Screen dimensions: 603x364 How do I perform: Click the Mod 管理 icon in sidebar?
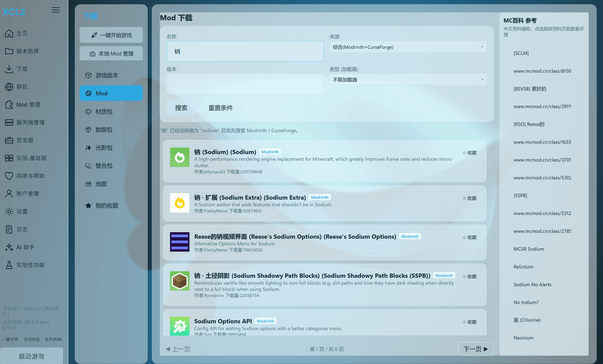(9, 105)
